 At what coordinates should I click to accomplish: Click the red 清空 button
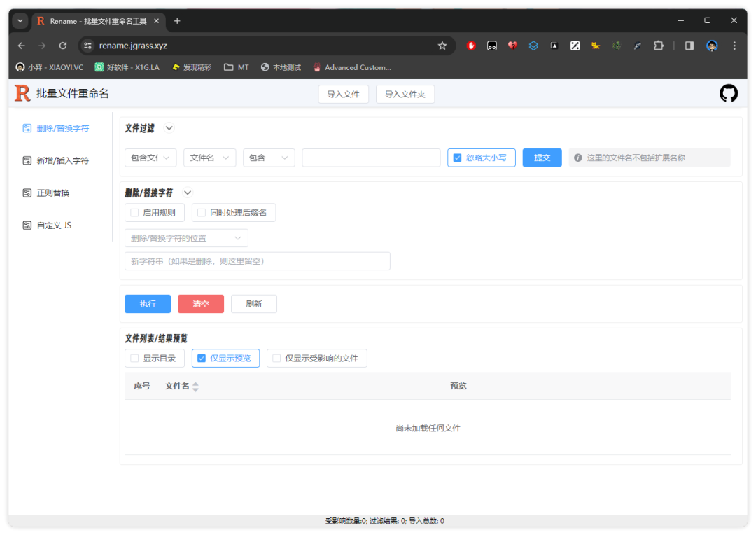point(201,304)
